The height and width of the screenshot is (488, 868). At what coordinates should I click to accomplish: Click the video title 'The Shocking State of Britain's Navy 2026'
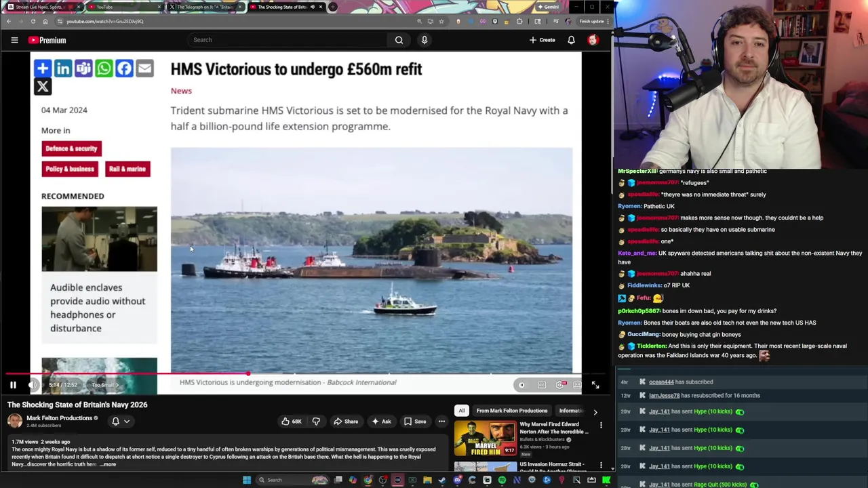[77, 405]
